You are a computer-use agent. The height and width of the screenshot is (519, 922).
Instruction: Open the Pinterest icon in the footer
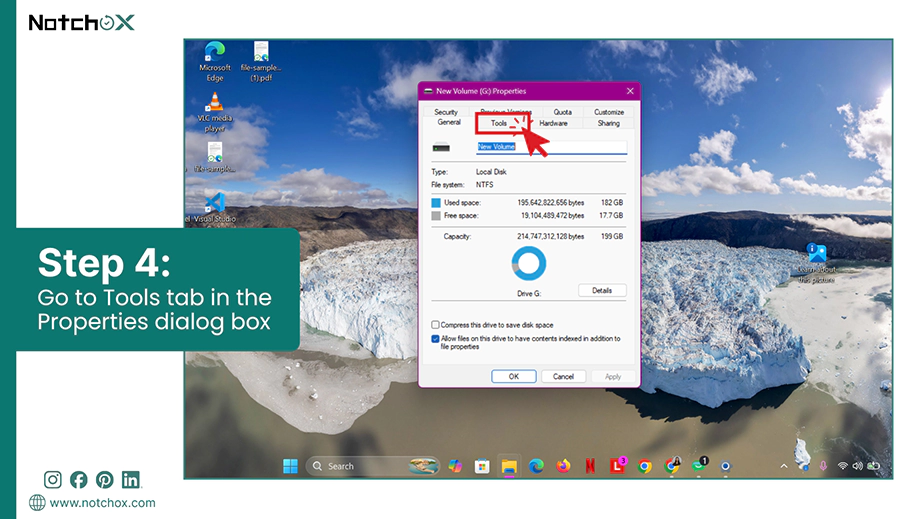point(105,480)
